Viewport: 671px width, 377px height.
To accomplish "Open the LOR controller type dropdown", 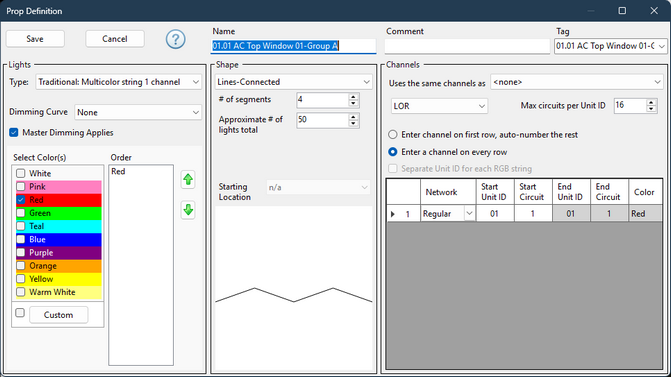I will tap(439, 106).
